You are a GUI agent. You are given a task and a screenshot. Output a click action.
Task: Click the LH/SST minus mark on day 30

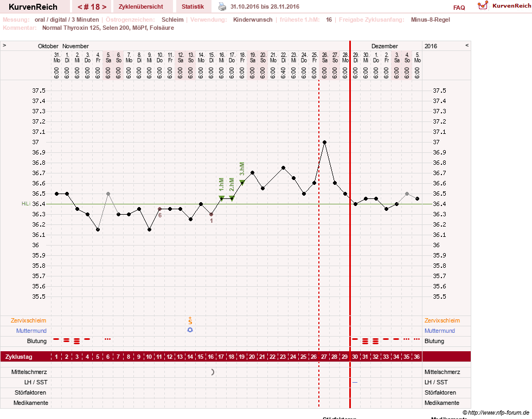pyautogui.click(x=355, y=382)
